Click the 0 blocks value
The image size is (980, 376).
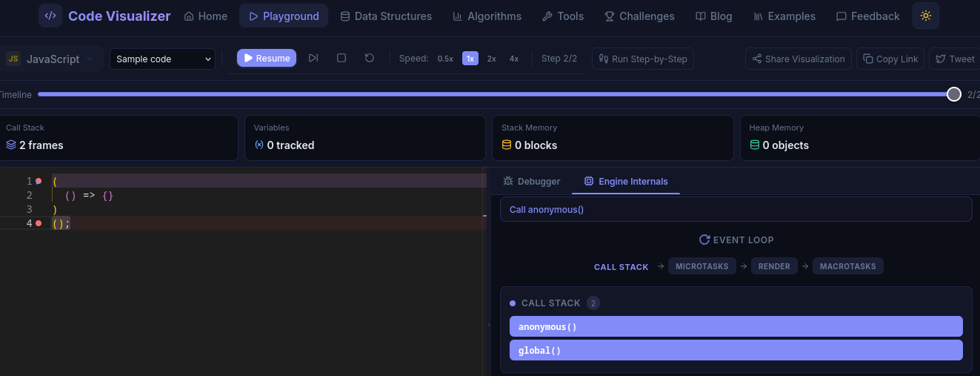tap(536, 145)
